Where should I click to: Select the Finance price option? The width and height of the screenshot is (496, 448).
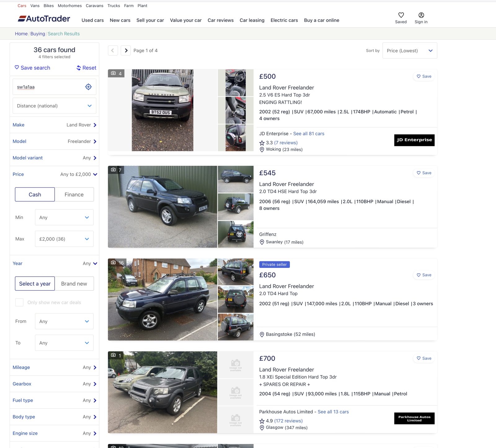pos(74,194)
